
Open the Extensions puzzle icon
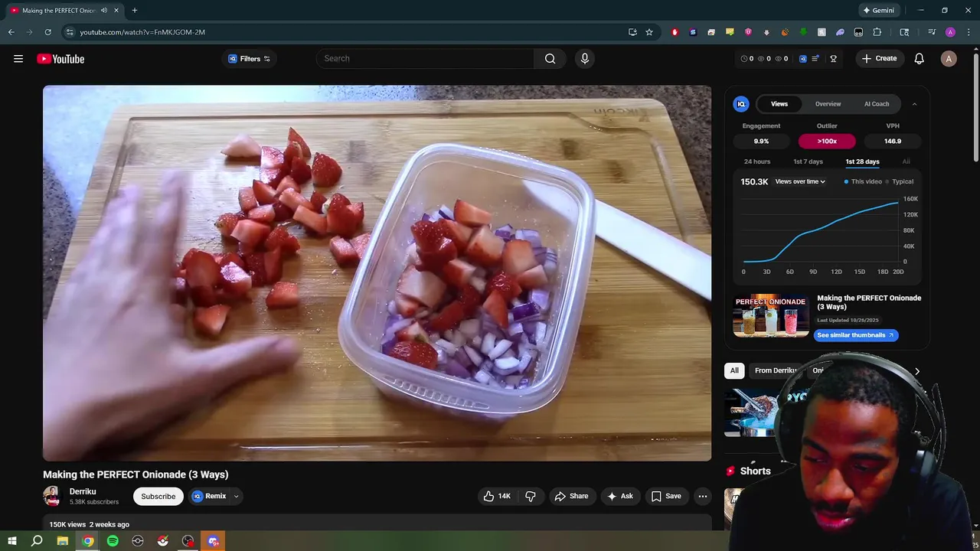877,32
